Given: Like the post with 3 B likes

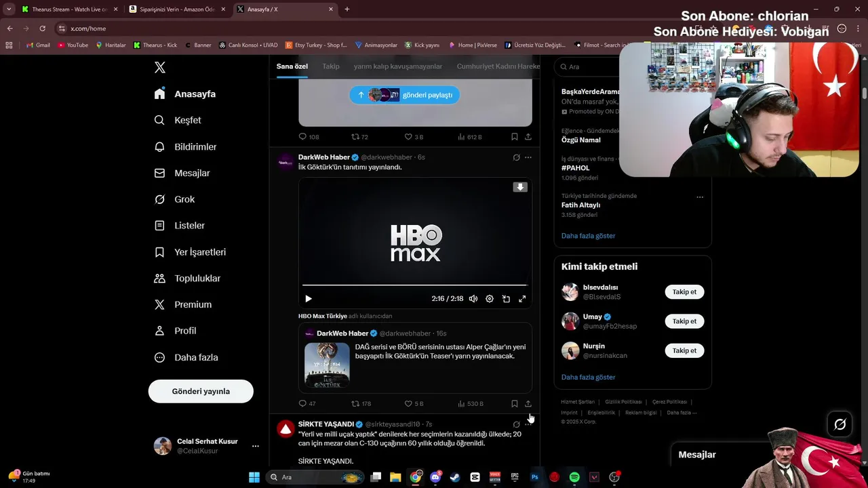Looking at the screenshot, I should [414, 136].
